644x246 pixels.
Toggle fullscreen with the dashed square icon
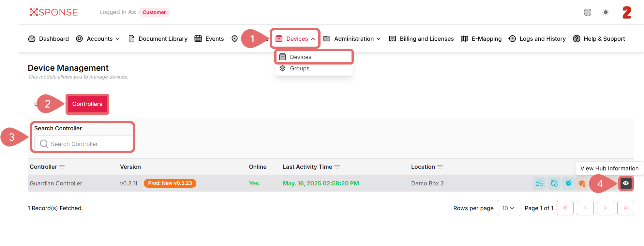point(588,12)
